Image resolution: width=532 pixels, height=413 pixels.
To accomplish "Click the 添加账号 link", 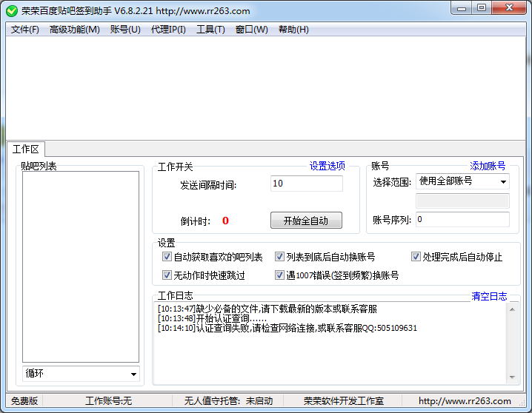I will (488, 166).
